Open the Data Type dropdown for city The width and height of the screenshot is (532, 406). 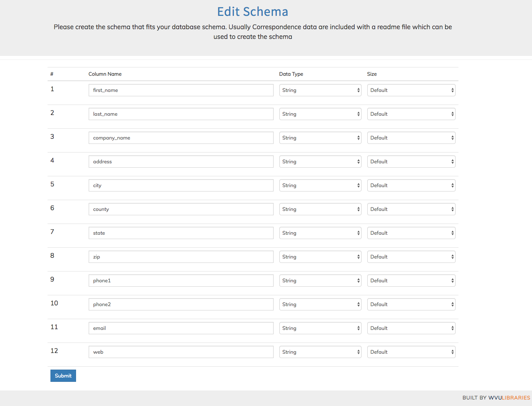click(320, 185)
